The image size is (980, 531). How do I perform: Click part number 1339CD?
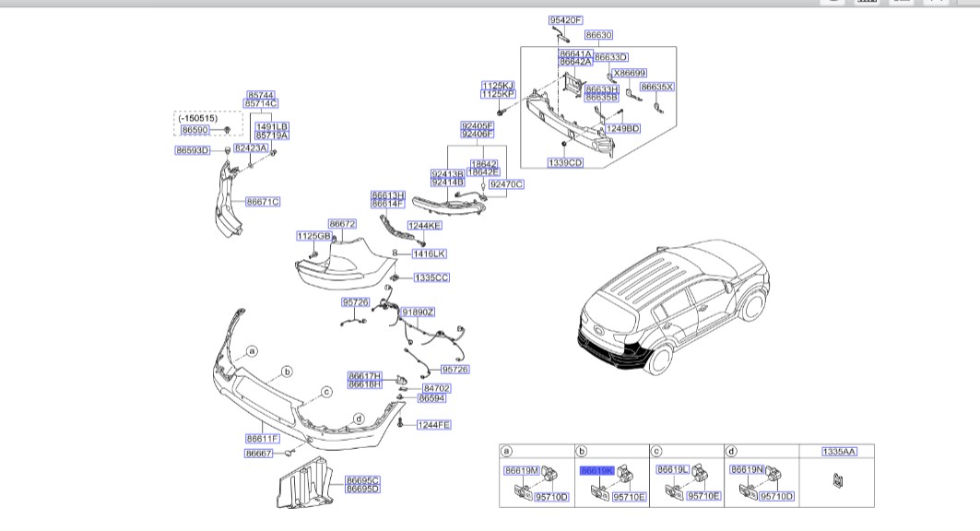[565, 162]
